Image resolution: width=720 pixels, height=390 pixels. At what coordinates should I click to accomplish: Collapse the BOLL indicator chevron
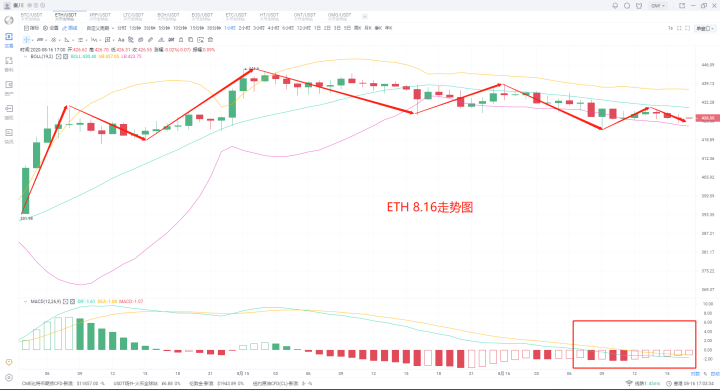point(25,57)
